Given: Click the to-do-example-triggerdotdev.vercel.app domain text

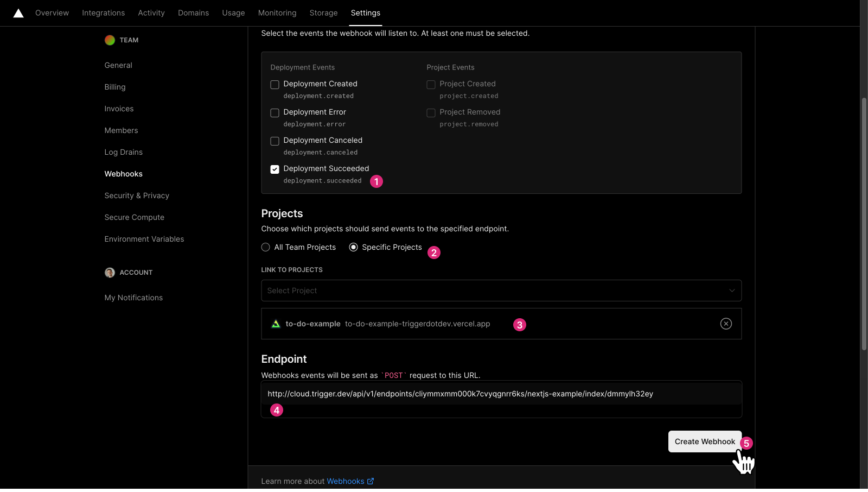Looking at the screenshot, I should coord(418,324).
